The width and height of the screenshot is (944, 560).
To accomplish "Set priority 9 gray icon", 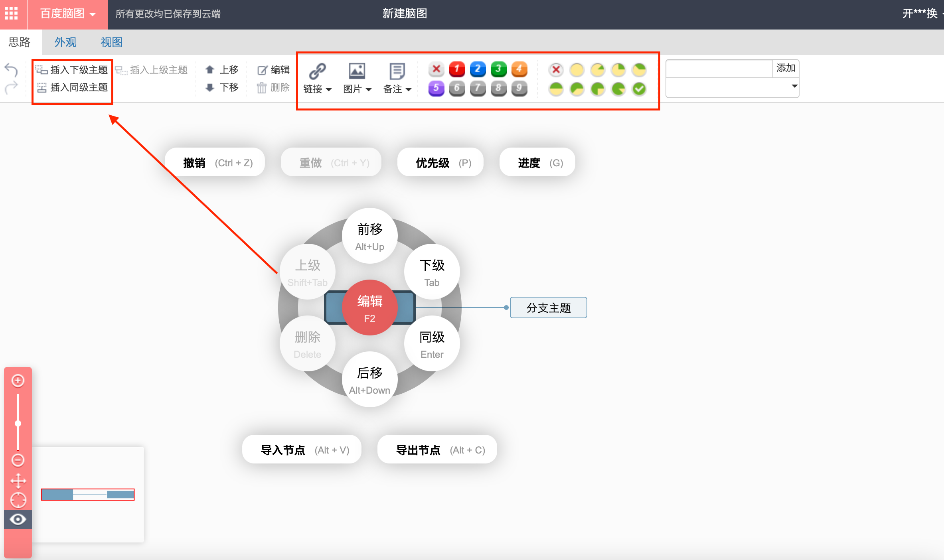I will (x=519, y=89).
